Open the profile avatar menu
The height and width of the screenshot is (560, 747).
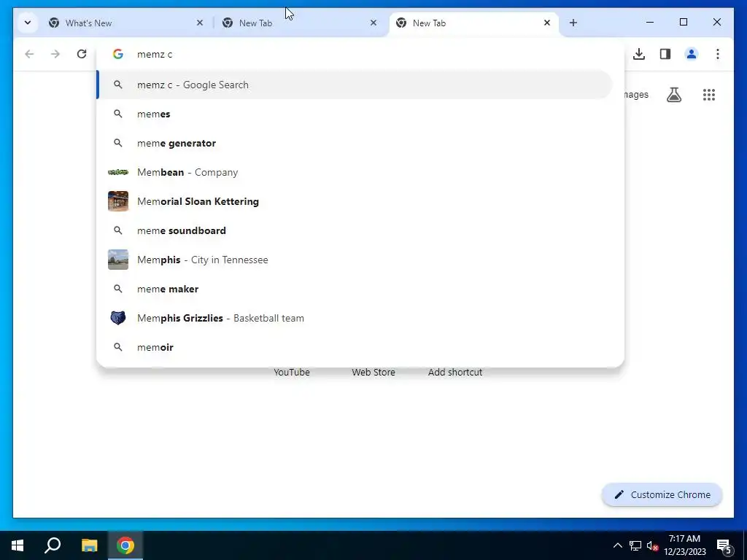click(x=692, y=54)
